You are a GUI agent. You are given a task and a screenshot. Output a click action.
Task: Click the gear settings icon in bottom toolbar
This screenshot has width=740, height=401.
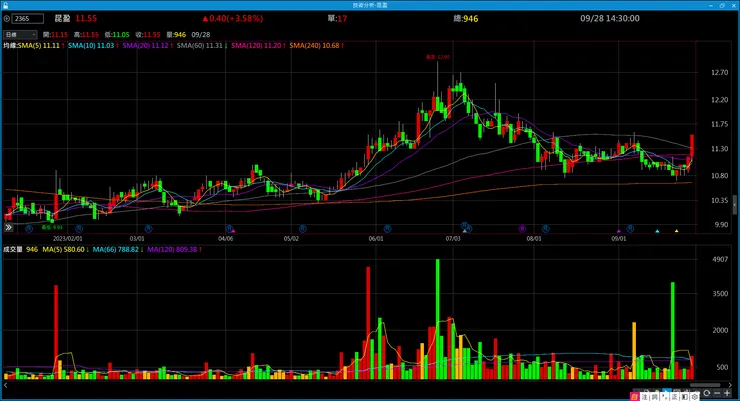tap(694, 397)
